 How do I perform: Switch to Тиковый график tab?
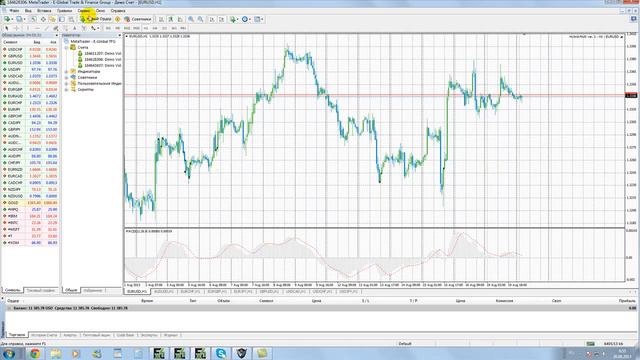pyautogui.click(x=41, y=290)
